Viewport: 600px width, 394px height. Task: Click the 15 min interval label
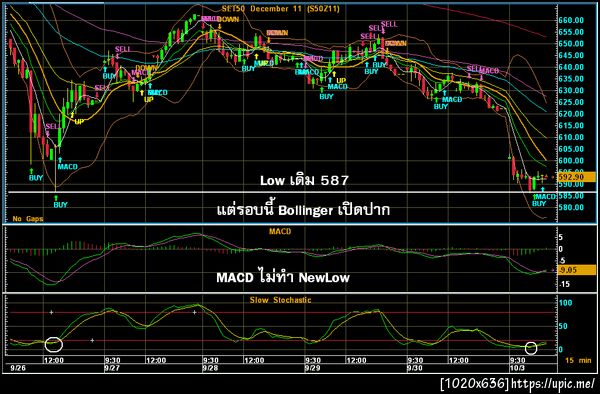(578, 360)
